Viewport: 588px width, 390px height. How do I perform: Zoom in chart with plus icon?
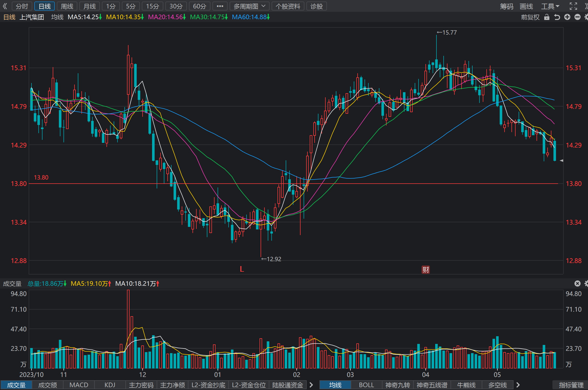567,17
